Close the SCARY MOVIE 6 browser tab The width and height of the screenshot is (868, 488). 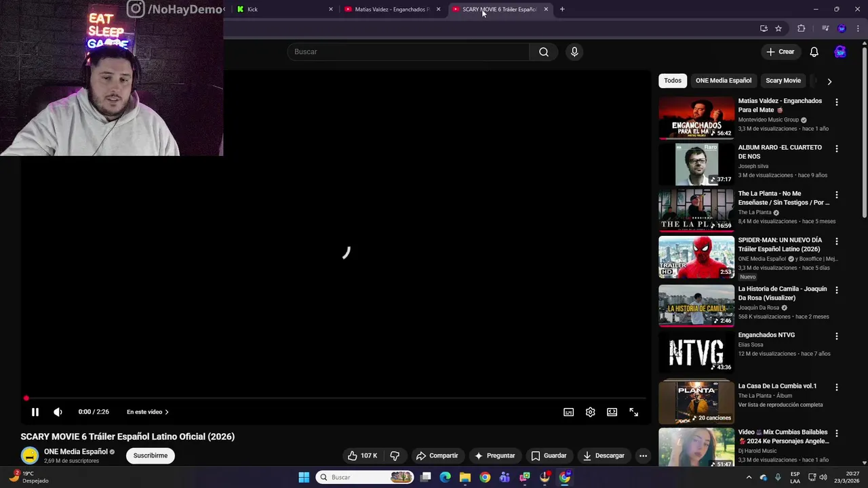546,9
